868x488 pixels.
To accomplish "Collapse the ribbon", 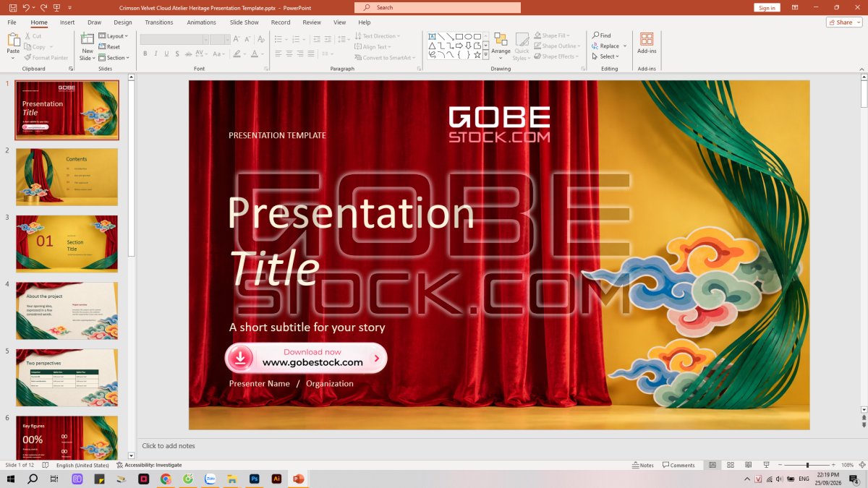I will [x=861, y=69].
